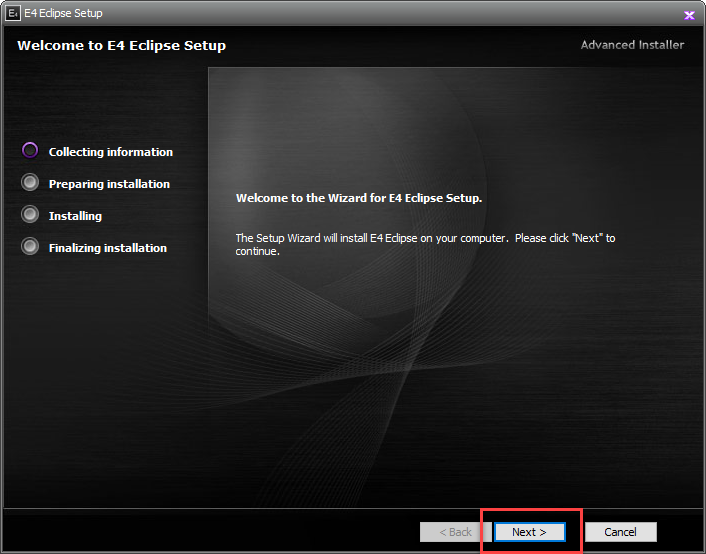
Task: Click the "Installing" step label
Action: click(x=75, y=216)
